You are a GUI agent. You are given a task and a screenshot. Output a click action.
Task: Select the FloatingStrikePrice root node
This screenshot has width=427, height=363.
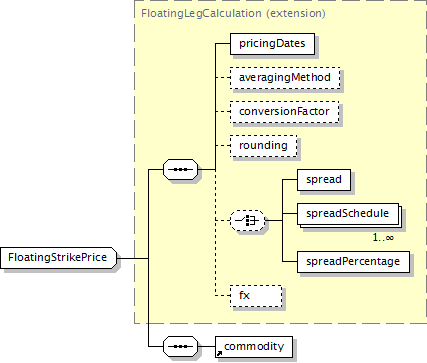(59, 258)
